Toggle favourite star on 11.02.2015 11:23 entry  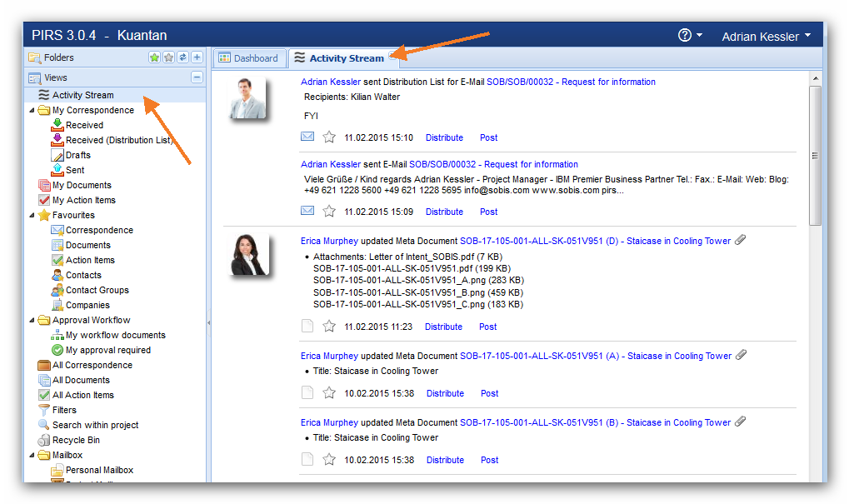(x=329, y=327)
